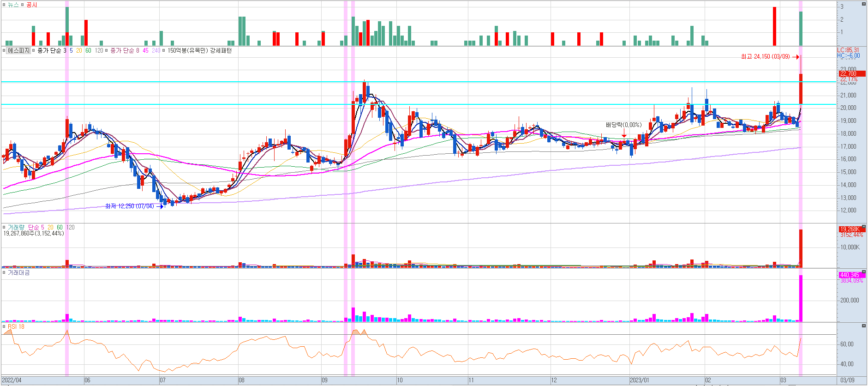
Task: Click the square marker left of 에스피지
Action: point(4,51)
